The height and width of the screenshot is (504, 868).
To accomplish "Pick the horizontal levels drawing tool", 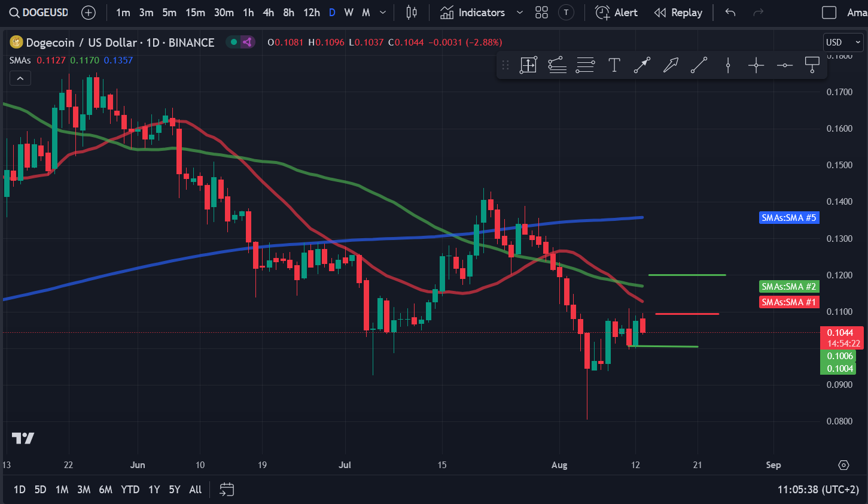I will (x=585, y=65).
